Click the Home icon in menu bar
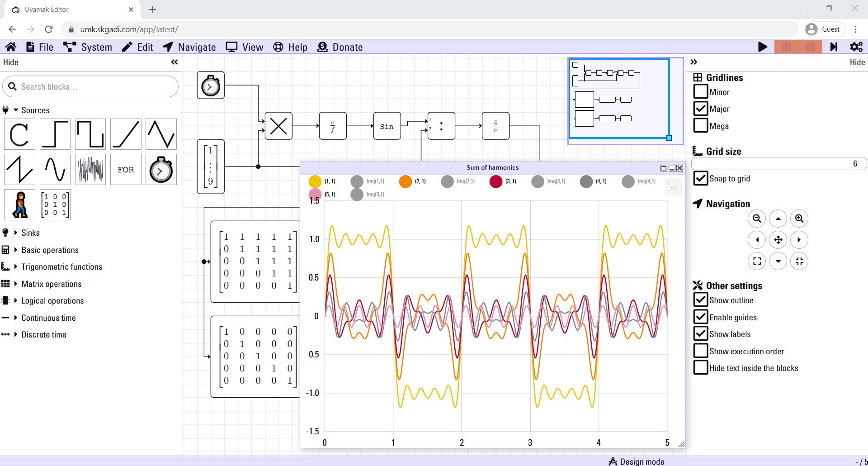This screenshot has height=466, width=868. 11,47
